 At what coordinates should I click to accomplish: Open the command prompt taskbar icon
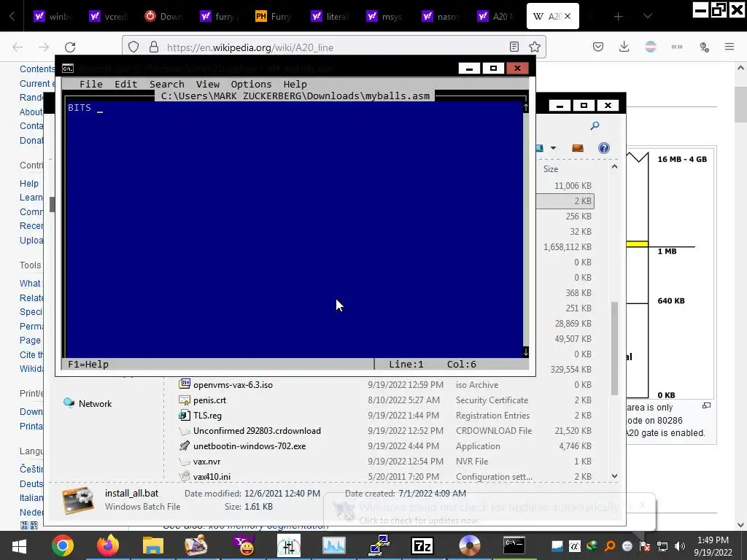[514, 545]
